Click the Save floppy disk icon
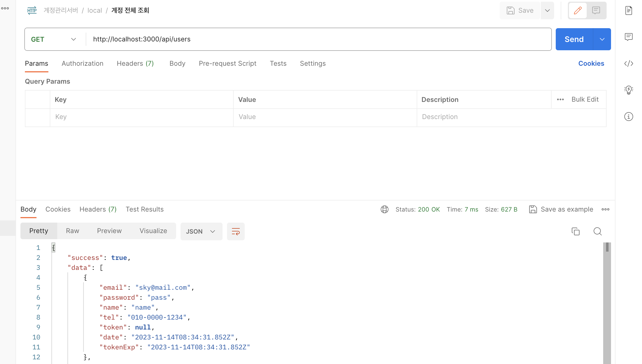The width and height of the screenshot is (642, 364). [x=510, y=10]
